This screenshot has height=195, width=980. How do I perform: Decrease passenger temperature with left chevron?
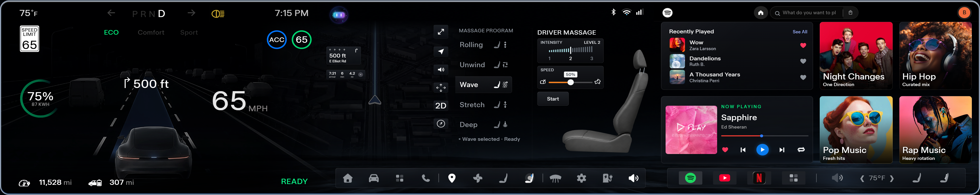862,178
